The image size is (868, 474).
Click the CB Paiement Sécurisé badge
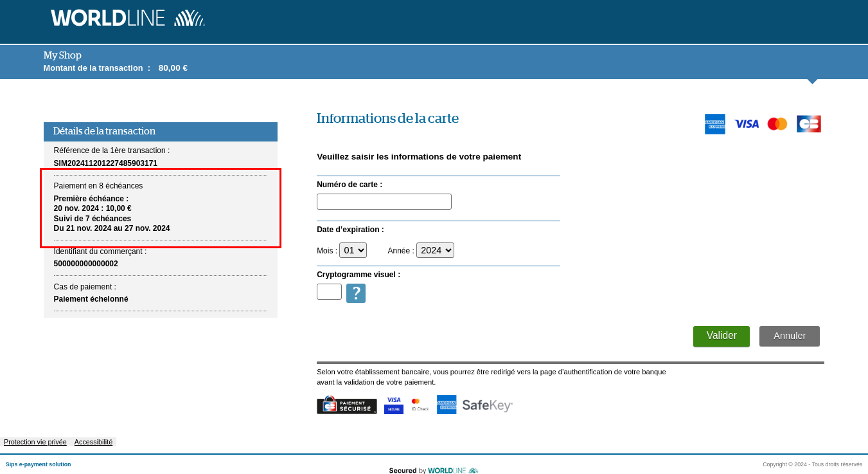pos(347,405)
